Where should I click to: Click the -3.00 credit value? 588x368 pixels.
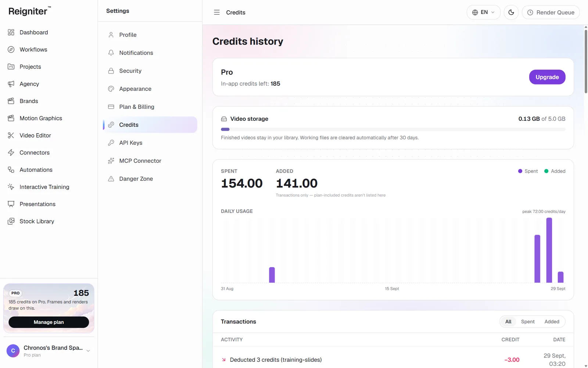coord(512,360)
